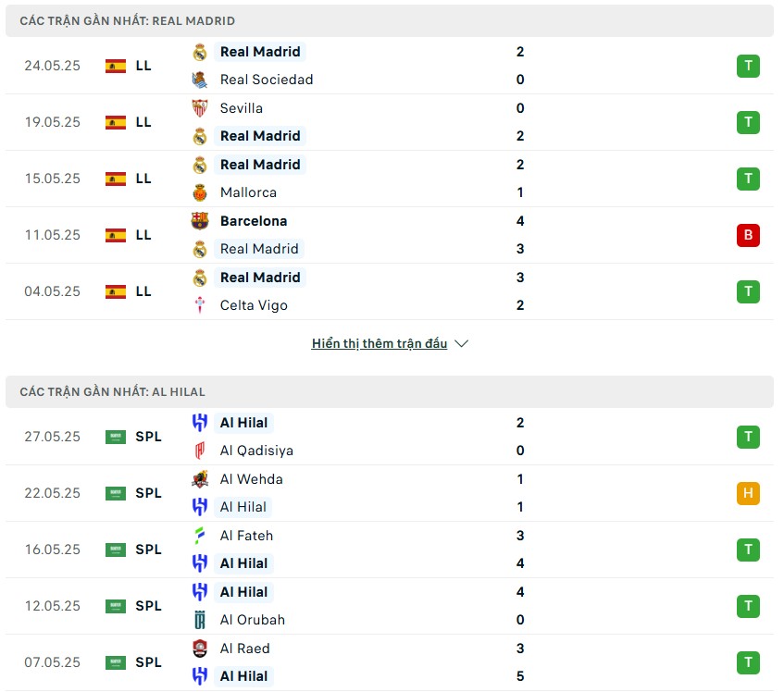The image size is (784, 692).
Task: Click the Al Fateh club logo
Action: (200, 536)
